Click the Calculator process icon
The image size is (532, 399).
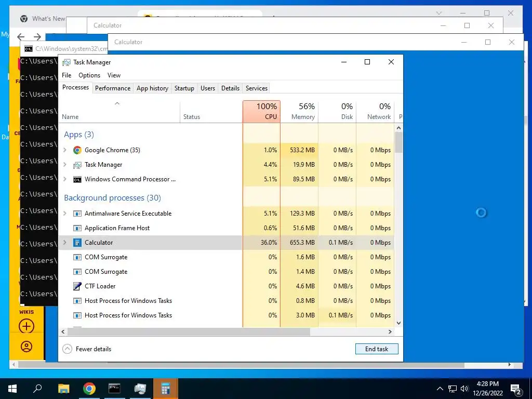click(x=77, y=243)
